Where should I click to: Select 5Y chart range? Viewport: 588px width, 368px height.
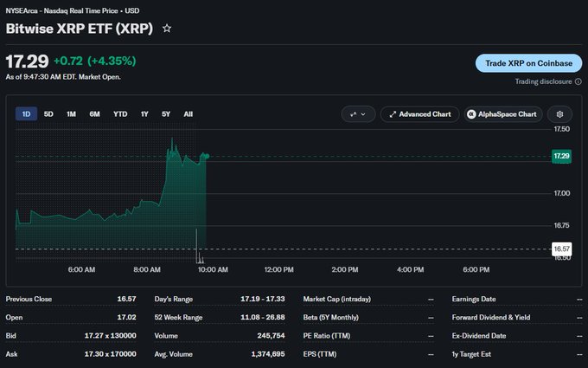[166, 113]
